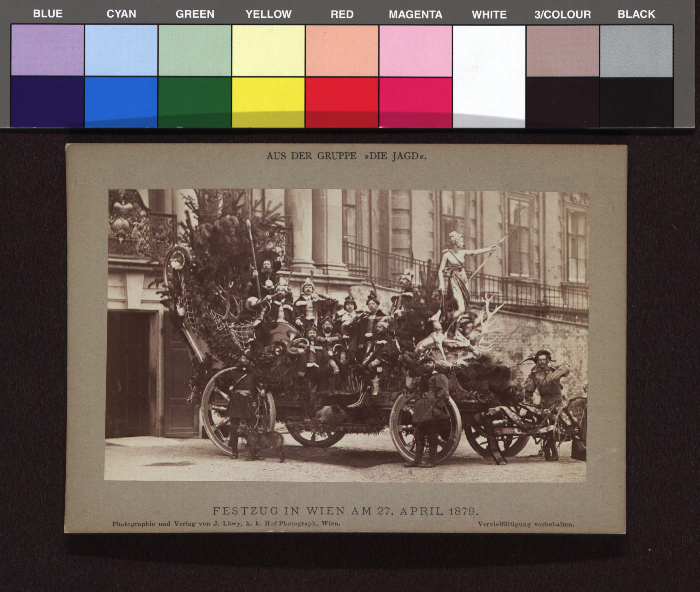Viewport: 700px width, 592px height.
Task: Click the saturated red color patch
Action: click(342, 102)
